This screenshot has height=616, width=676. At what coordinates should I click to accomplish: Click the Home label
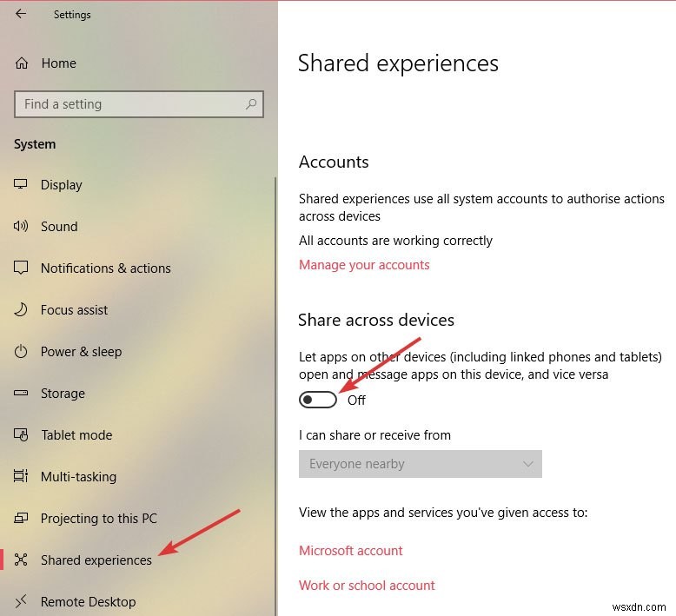click(x=58, y=63)
